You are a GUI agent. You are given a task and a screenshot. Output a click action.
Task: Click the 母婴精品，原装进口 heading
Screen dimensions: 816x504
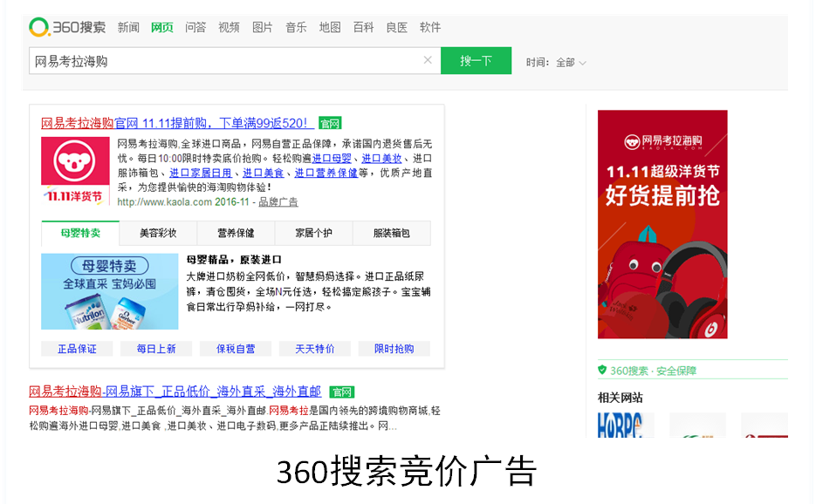(234, 260)
